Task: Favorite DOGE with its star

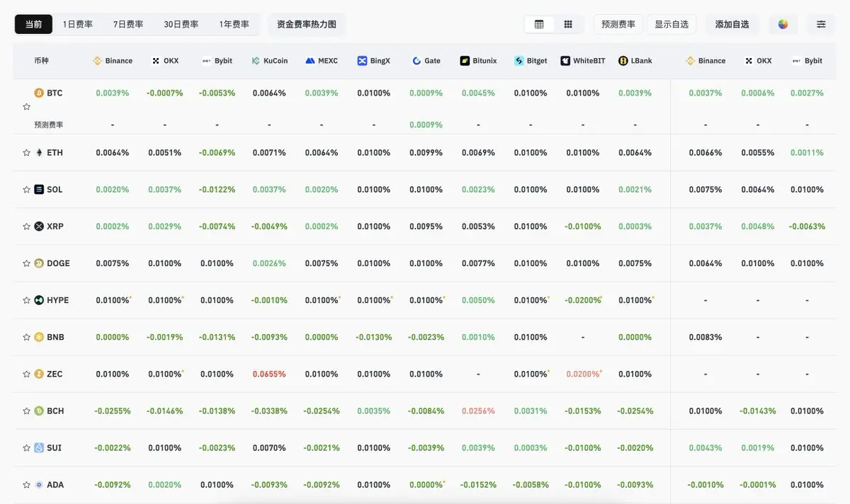Action: pyautogui.click(x=26, y=263)
